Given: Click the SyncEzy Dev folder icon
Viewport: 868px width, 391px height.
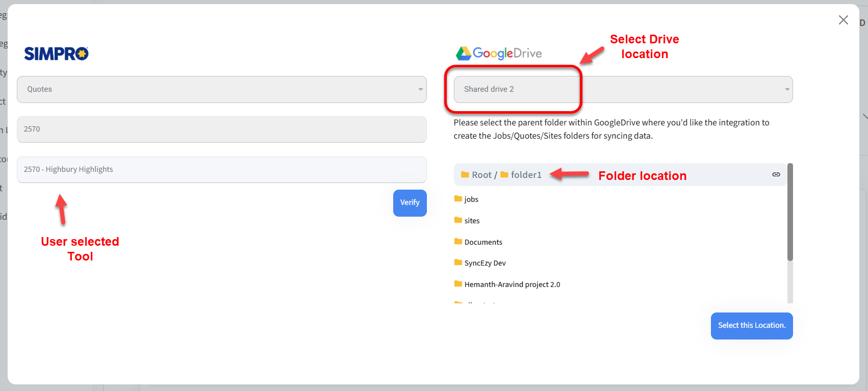Looking at the screenshot, I should [x=458, y=263].
